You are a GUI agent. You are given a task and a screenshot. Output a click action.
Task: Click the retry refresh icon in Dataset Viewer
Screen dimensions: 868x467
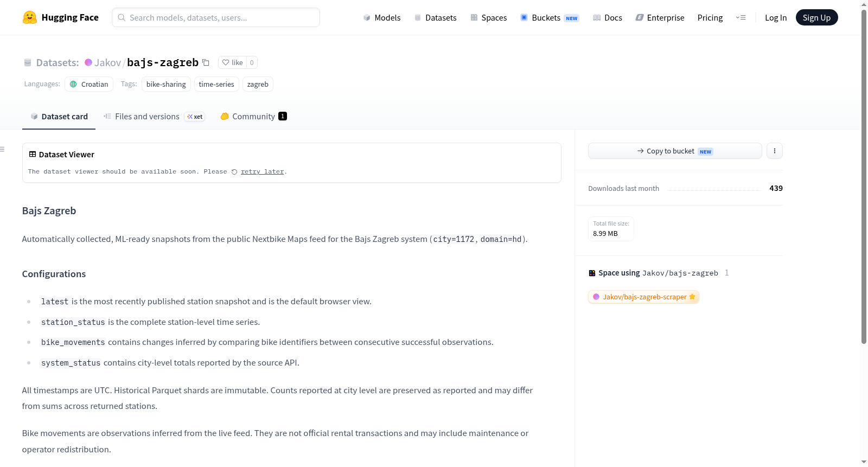[x=234, y=172]
